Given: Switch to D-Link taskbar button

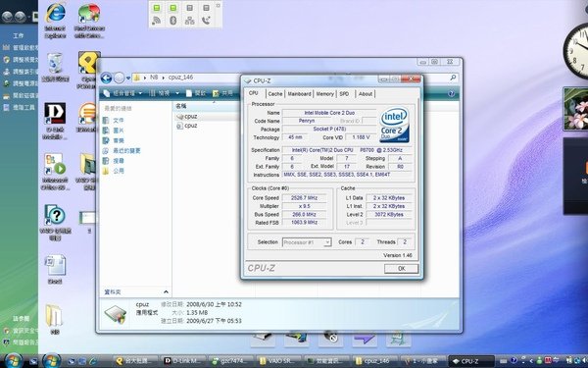Looking at the screenshot, I should tap(184, 361).
